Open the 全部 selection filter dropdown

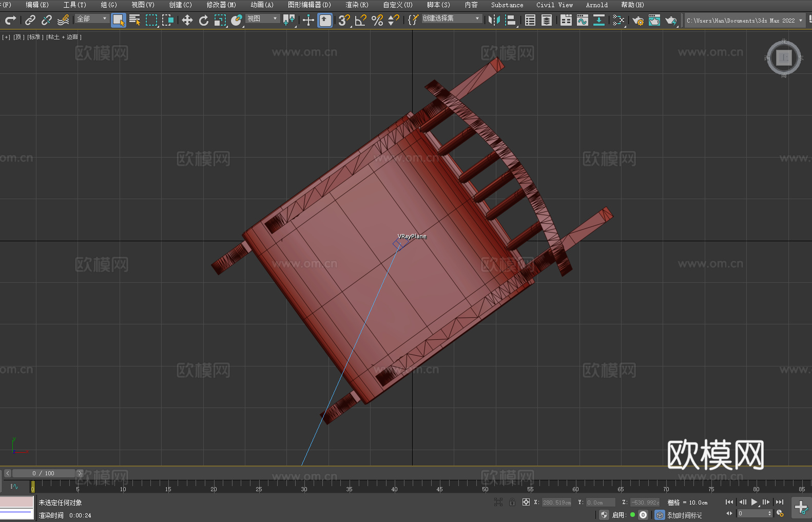coord(92,18)
